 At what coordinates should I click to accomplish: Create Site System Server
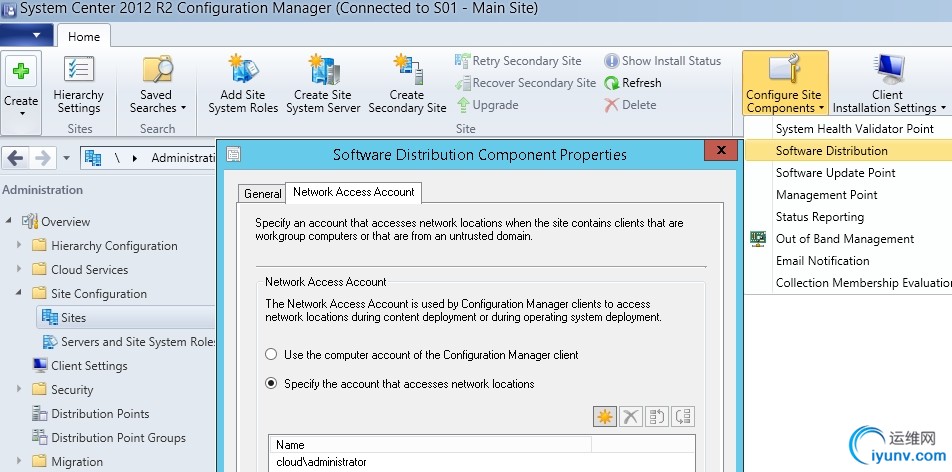[x=323, y=86]
